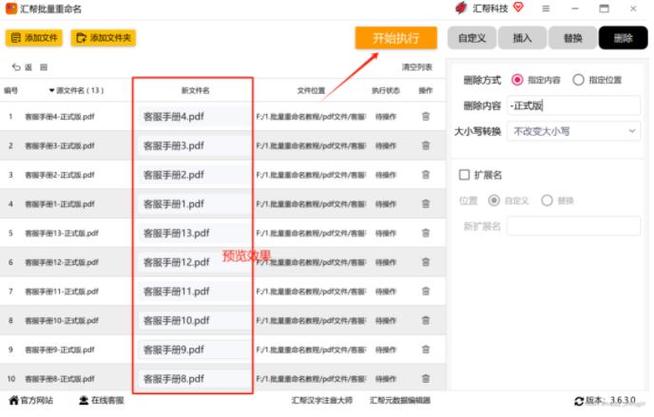The width and height of the screenshot is (654, 417).
Task: Select original file 客服手册8-正式版.pdf
Action: (60, 379)
